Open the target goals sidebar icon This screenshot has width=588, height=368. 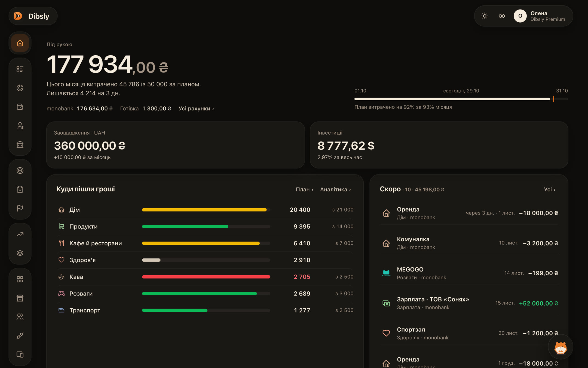[20, 171]
